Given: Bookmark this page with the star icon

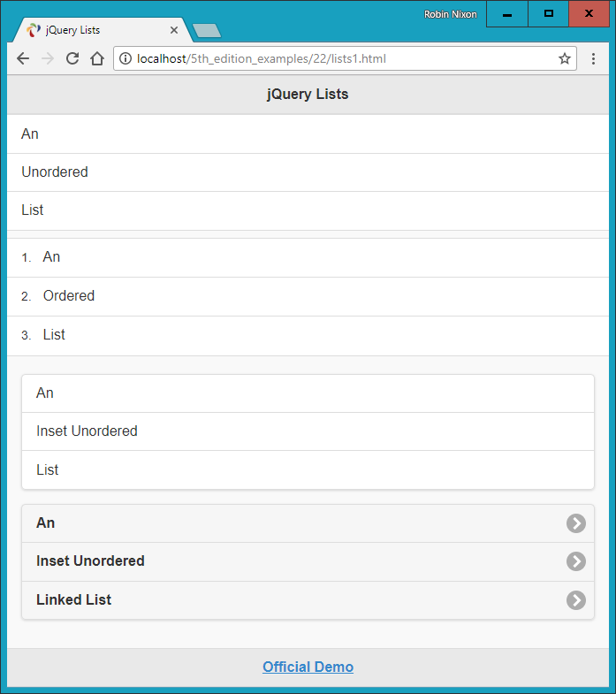Looking at the screenshot, I should coord(564,58).
